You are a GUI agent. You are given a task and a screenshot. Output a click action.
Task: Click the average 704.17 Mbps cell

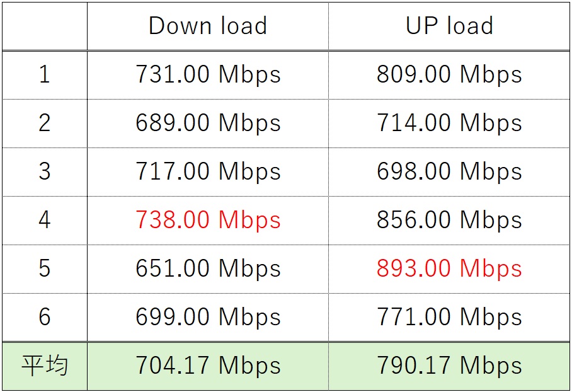[208, 366]
